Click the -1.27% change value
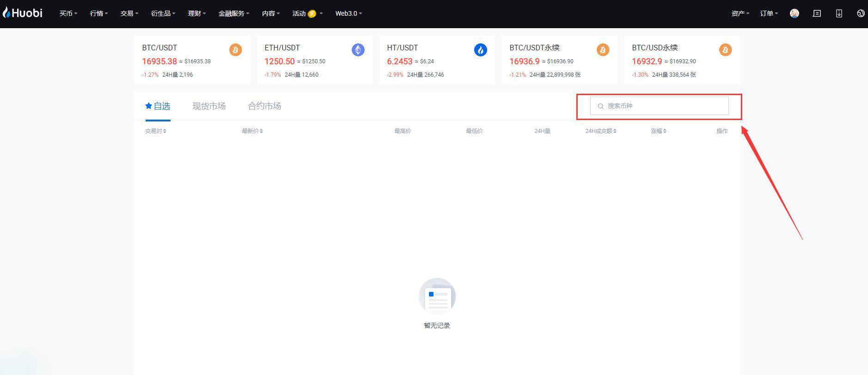 click(x=150, y=75)
